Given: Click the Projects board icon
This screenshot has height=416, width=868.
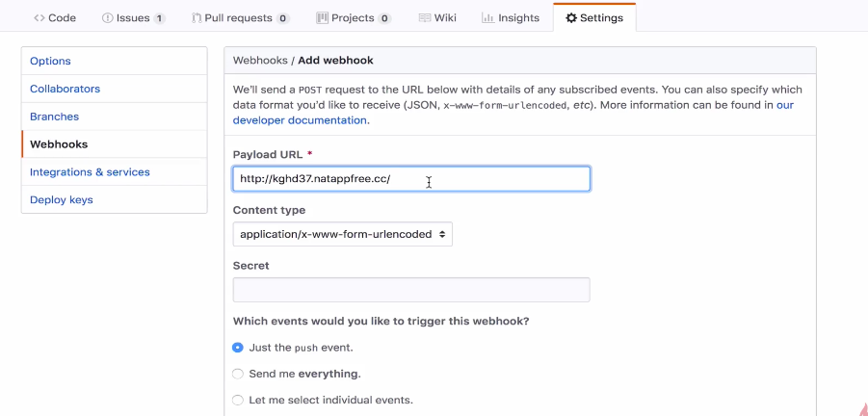Looking at the screenshot, I should coord(323,18).
